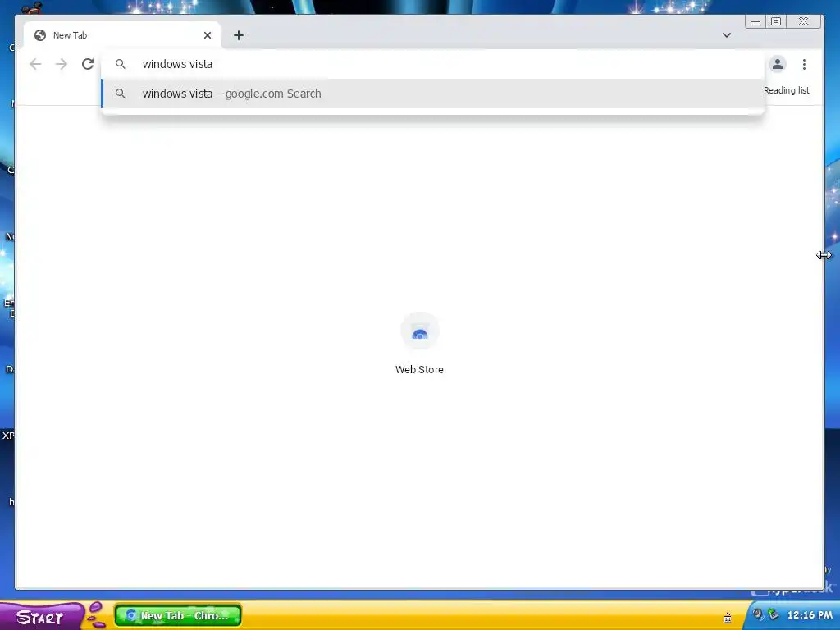Click the clock showing 12:16 PM
The image size is (840, 630).
(810, 615)
